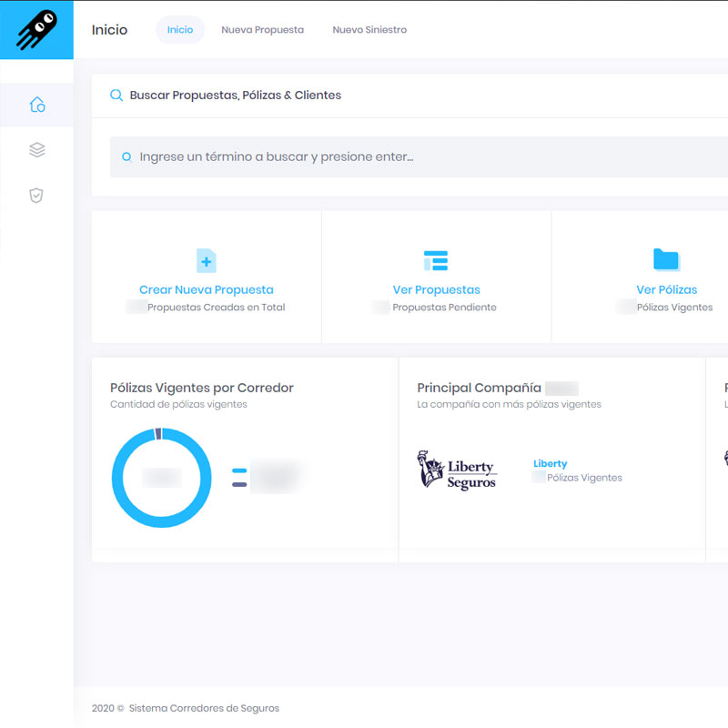Switch to the Inicio tab
This screenshot has height=728, width=728.
[180, 30]
